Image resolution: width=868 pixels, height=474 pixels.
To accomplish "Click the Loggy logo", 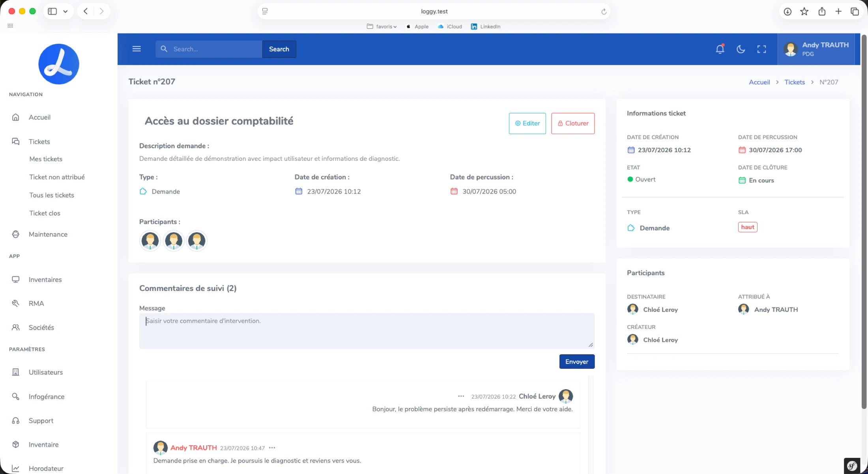I will tap(59, 64).
